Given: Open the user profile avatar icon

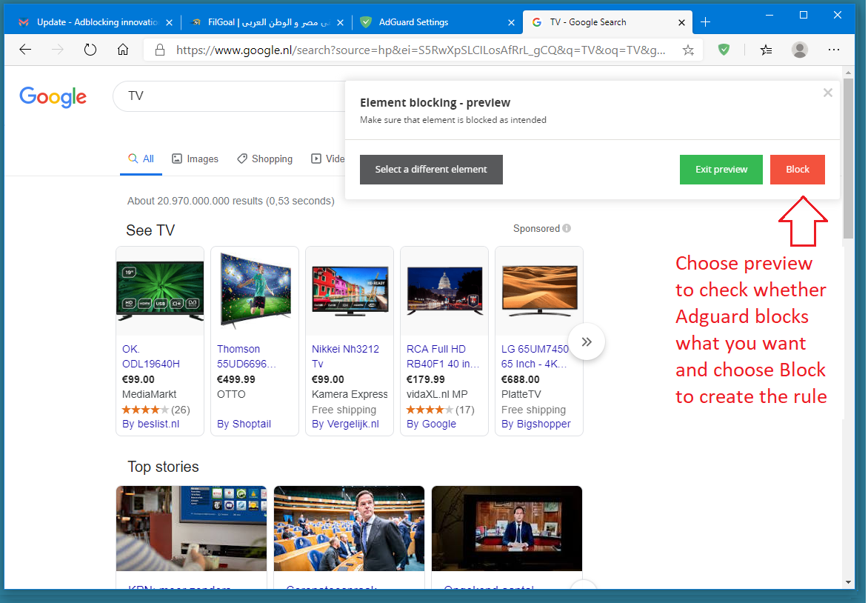Looking at the screenshot, I should point(799,50).
